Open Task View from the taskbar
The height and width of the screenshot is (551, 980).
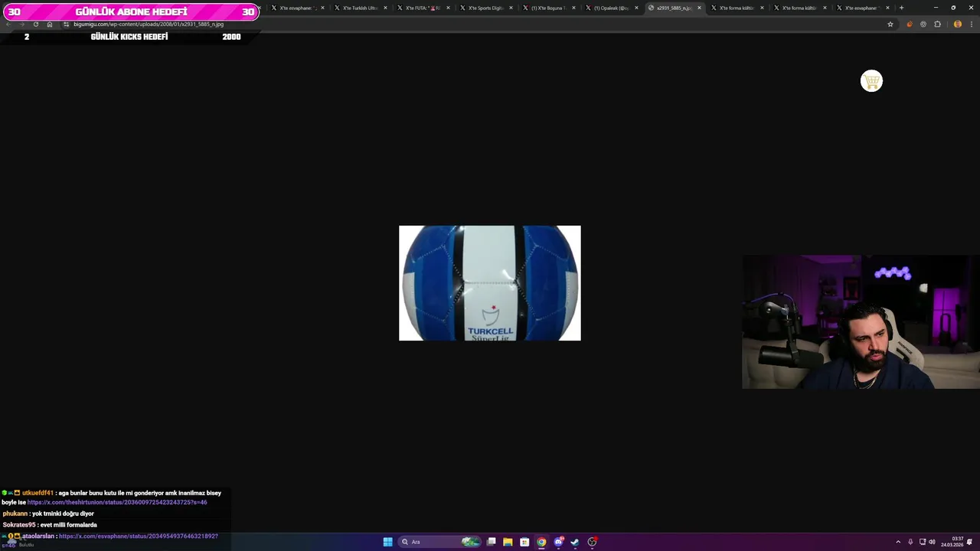click(x=491, y=542)
